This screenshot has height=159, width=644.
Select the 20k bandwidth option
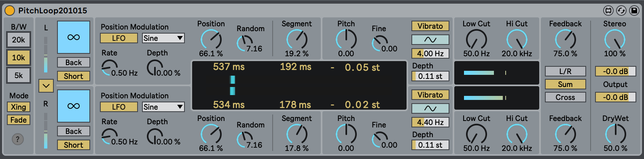click(18, 40)
